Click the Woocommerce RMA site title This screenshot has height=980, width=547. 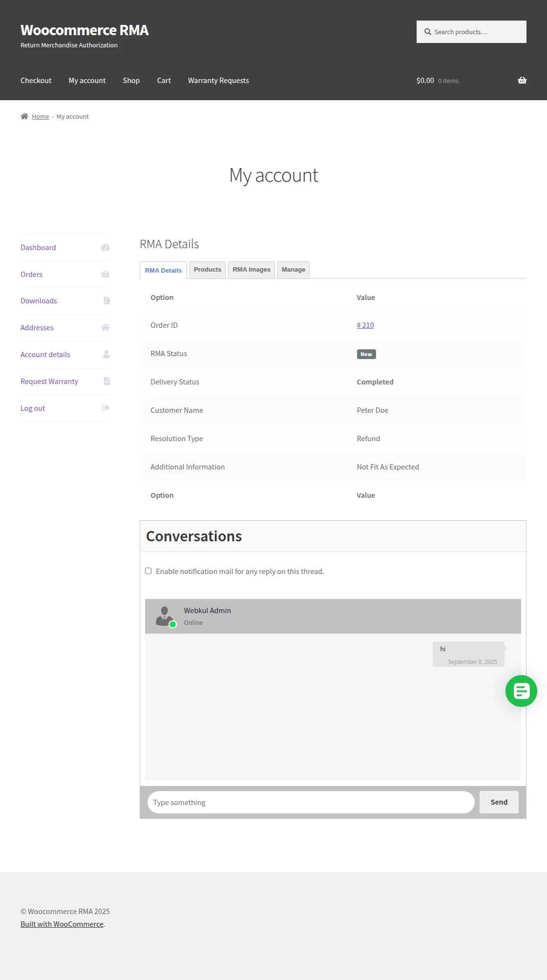point(84,30)
